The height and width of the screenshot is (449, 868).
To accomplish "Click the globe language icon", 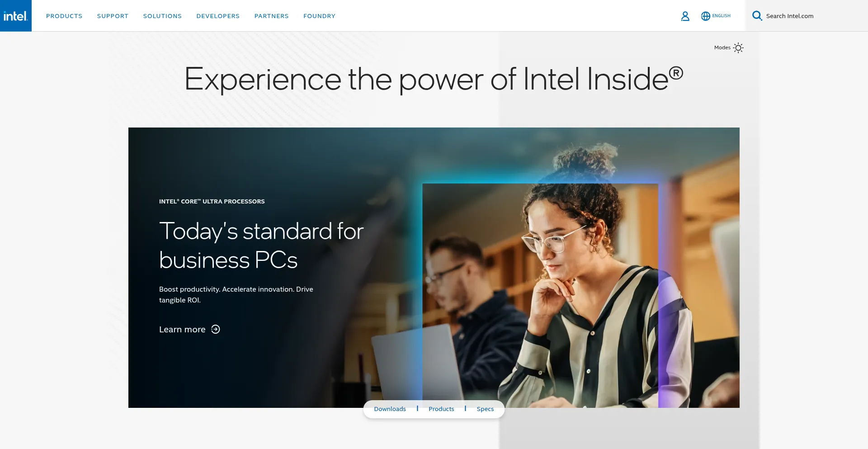I will pyautogui.click(x=705, y=16).
